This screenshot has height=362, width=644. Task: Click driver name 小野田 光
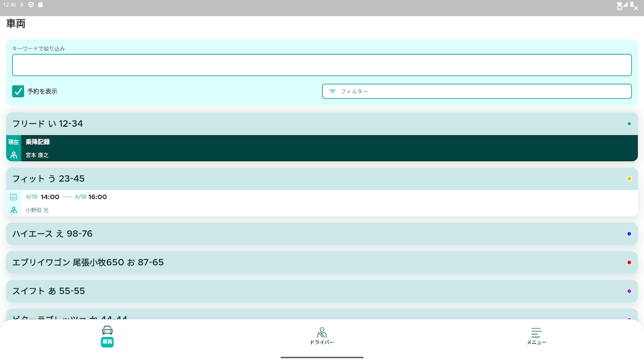(37, 210)
